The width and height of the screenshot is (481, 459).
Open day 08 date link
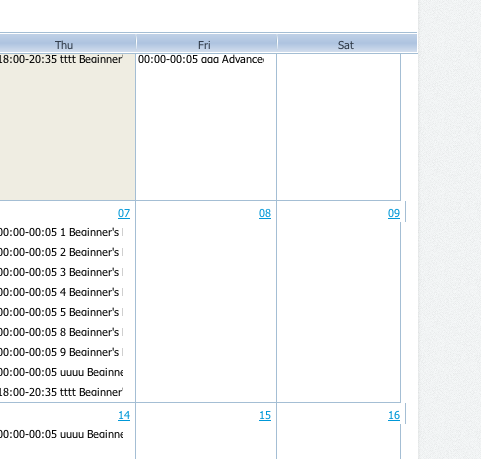[x=265, y=213]
